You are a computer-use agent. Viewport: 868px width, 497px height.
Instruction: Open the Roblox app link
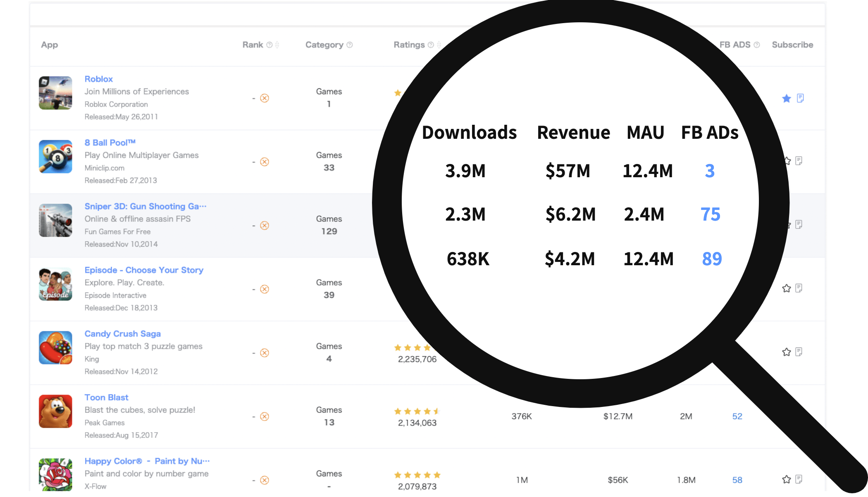pos(98,79)
